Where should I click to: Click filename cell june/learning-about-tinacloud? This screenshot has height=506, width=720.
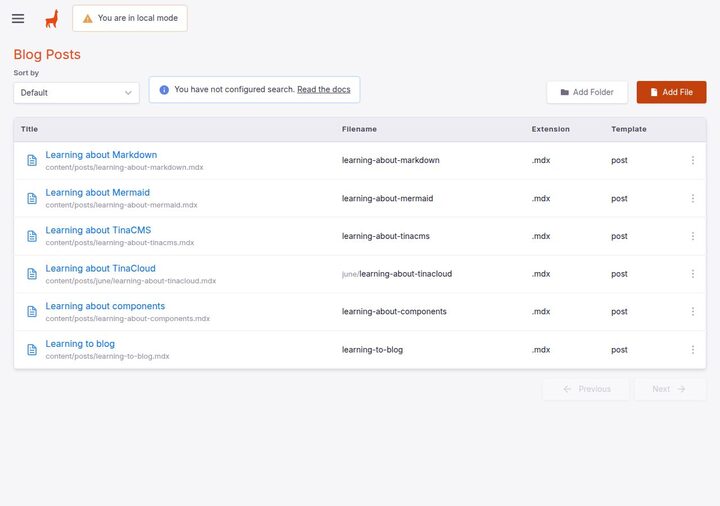point(397,274)
